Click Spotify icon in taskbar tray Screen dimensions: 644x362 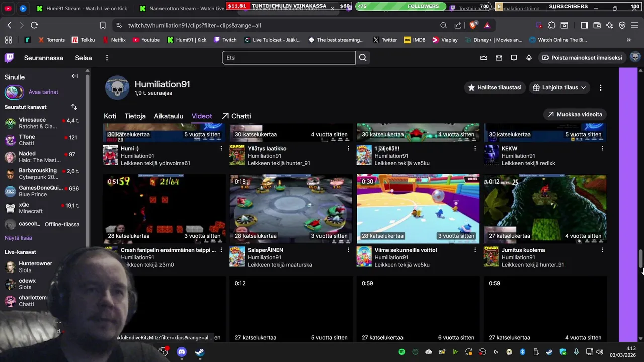click(401, 352)
